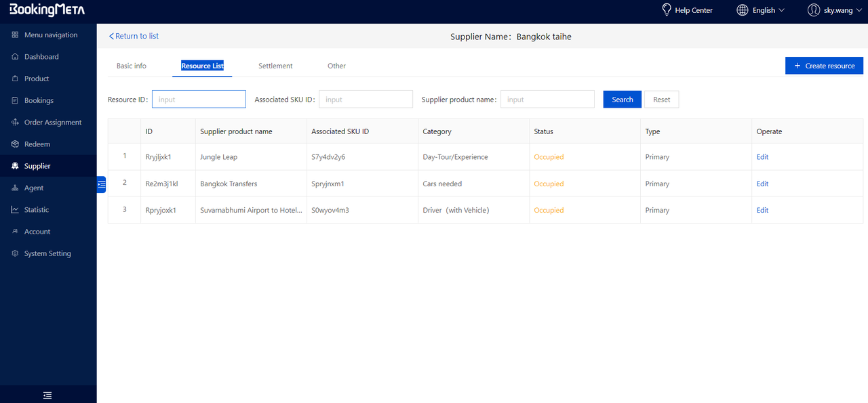Viewport: 868px width, 403px height.
Task: Click the Order Assignment icon
Action: point(15,123)
